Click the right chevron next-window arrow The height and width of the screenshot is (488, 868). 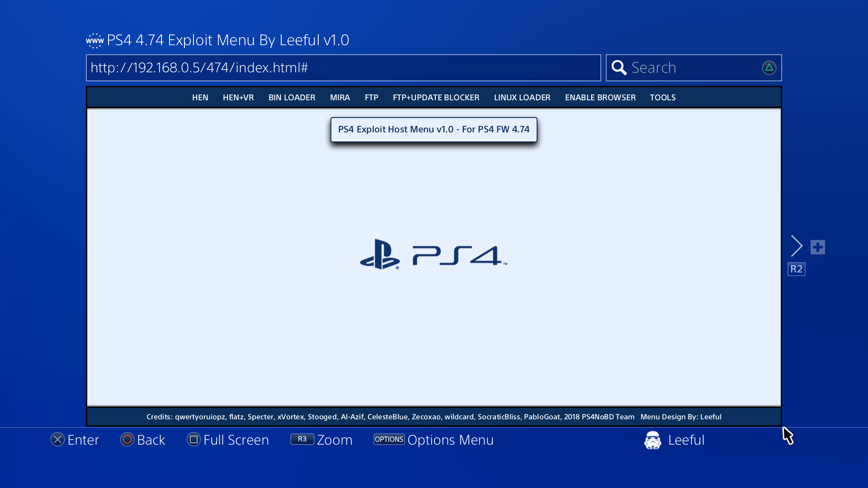797,246
